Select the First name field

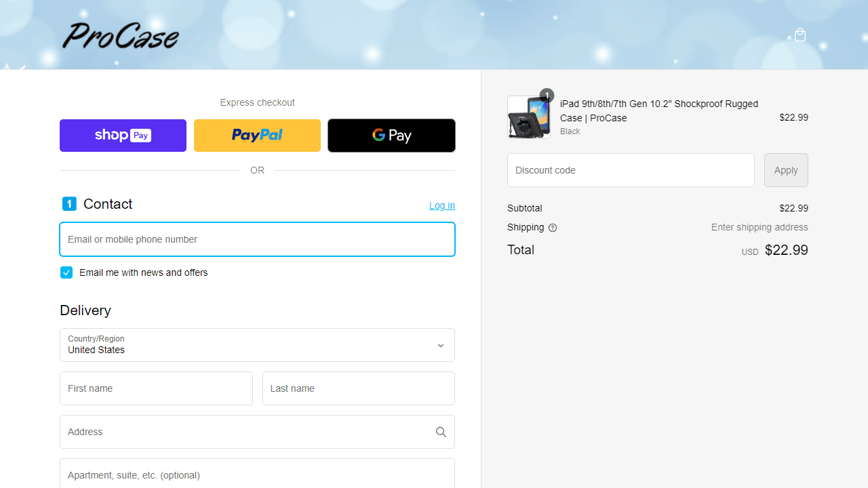[156, 388]
